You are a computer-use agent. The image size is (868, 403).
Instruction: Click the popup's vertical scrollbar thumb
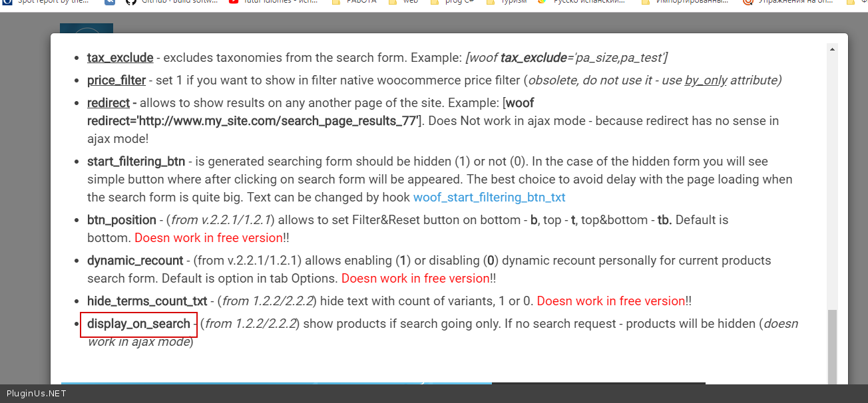click(832, 346)
